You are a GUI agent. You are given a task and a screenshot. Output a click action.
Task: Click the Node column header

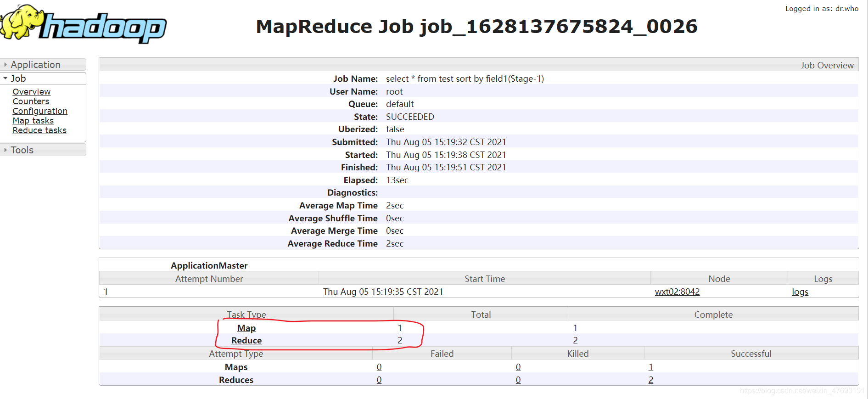[x=719, y=279]
